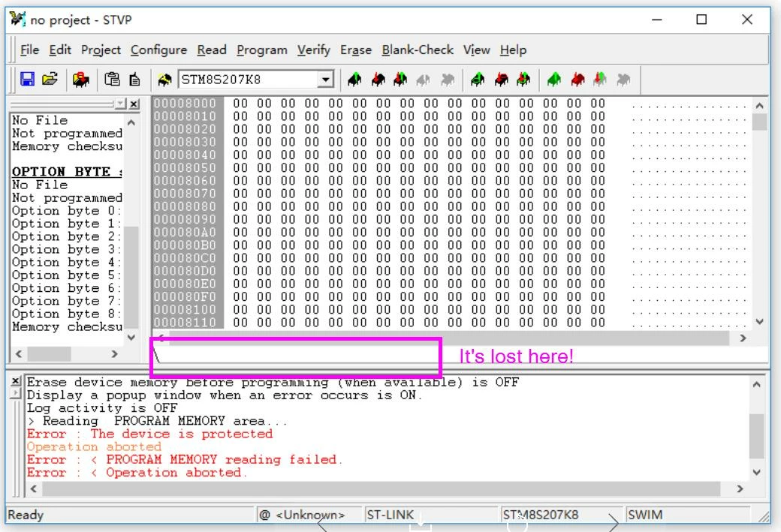The image size is (781, 532).
Task: Open the Blank-Check menu
Action: pos(418,50)
